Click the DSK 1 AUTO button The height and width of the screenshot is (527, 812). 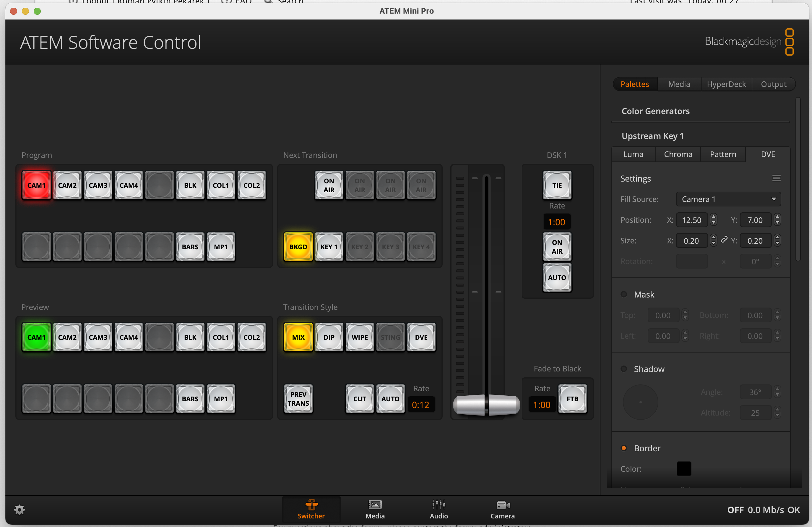[557, 278]
